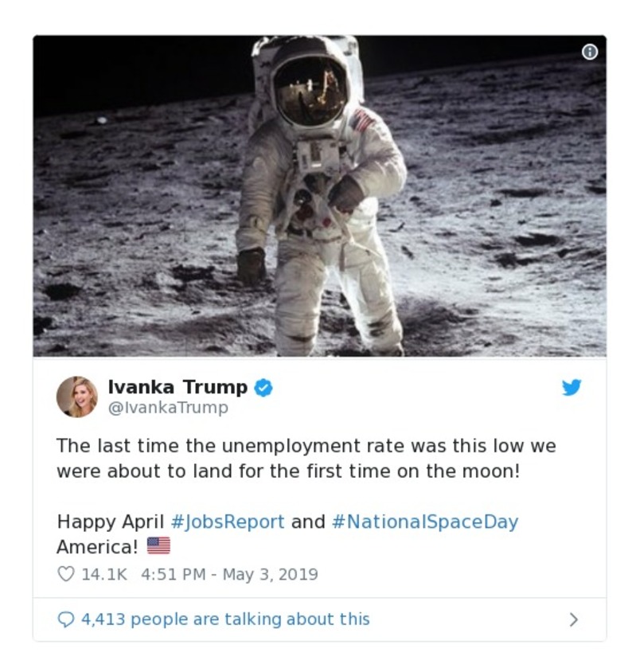Click the blue verified checkmark badge

[263, 388]
